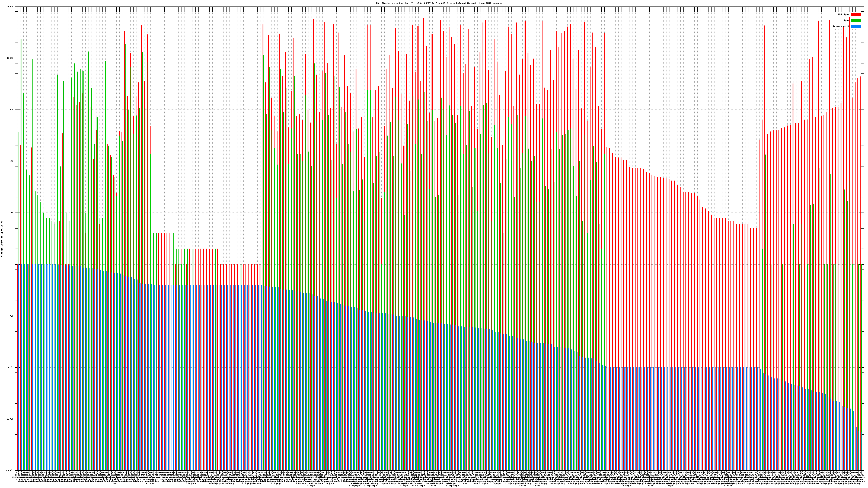Screen dimensions: 868x488
Task: Click the 10 y-axis tick label
Action: click(x=12, y=213)
